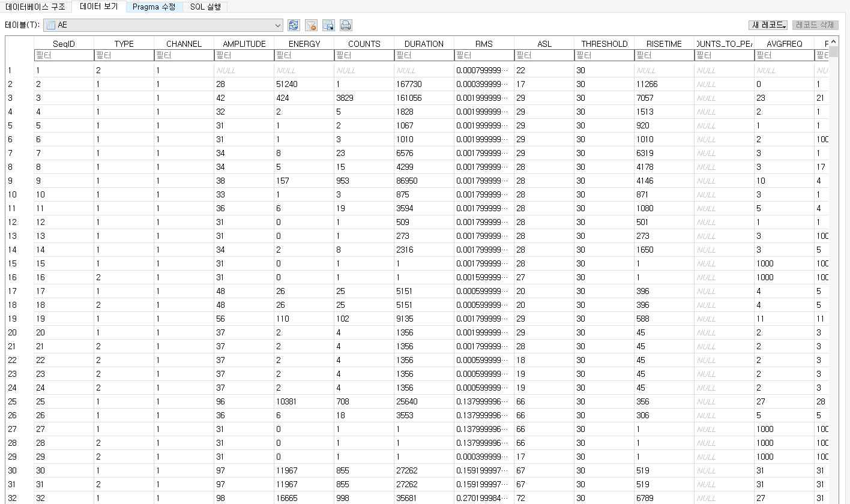Select the RISETIME cell 11266
850x504 pixels.
664,84
